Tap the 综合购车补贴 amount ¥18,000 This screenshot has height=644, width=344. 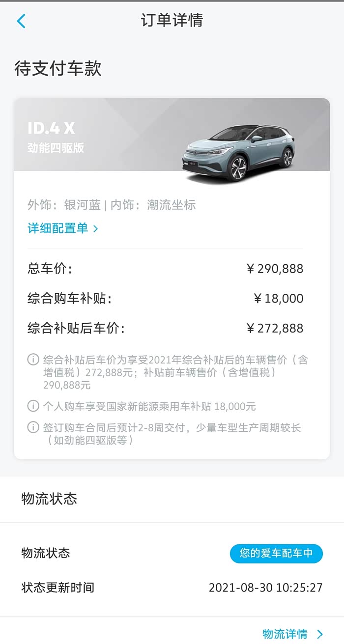tap(279, 299)
